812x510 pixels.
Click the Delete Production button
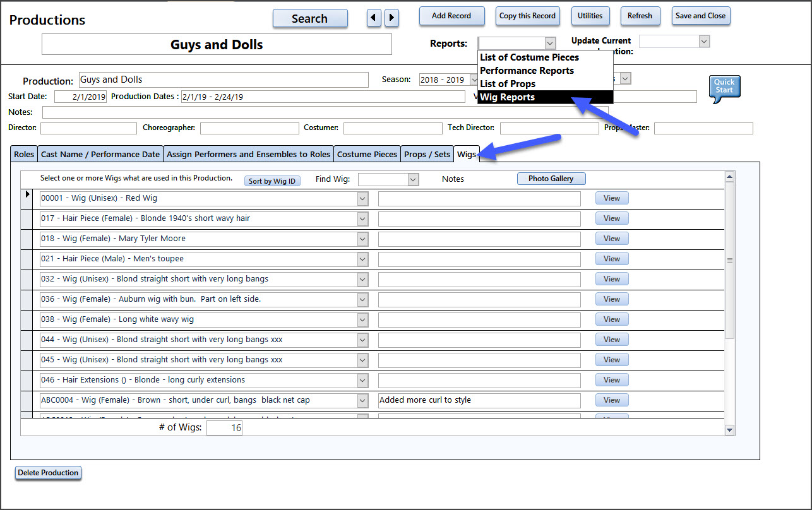49,473
